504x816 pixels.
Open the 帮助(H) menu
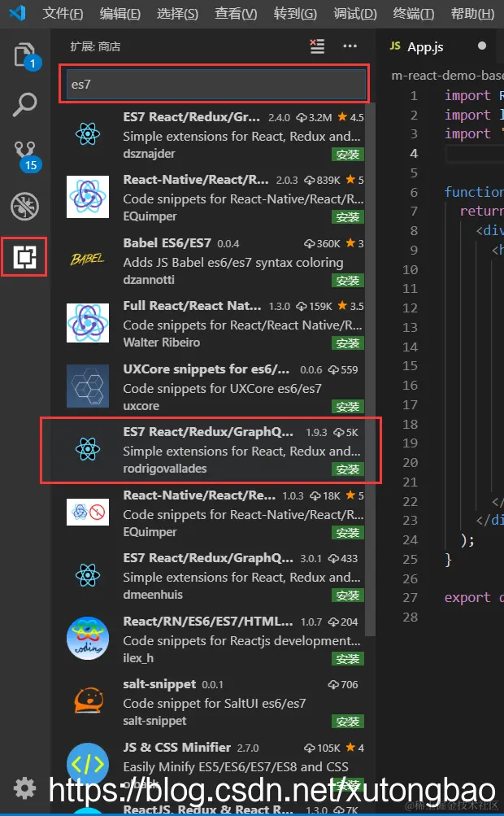point(472,14)
